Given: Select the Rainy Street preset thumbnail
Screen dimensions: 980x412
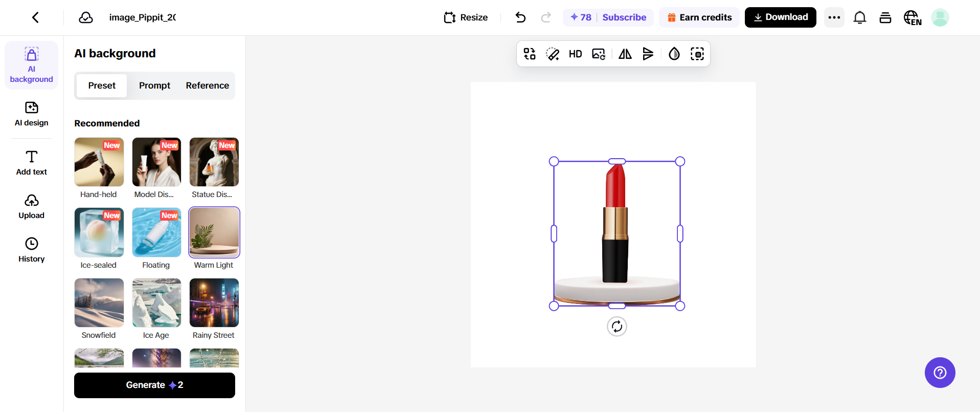Looking at the screenshot, I should 214,302.
